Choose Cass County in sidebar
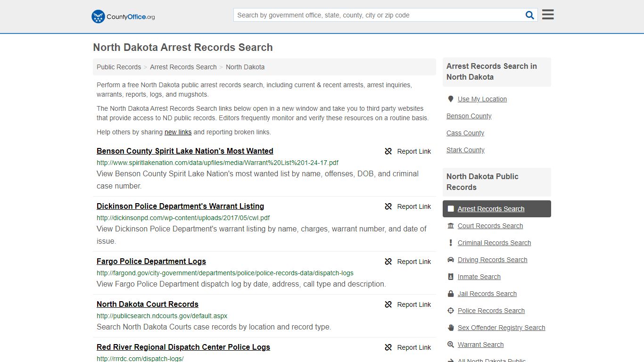The image size is (644, 362). tap(465, 133)
